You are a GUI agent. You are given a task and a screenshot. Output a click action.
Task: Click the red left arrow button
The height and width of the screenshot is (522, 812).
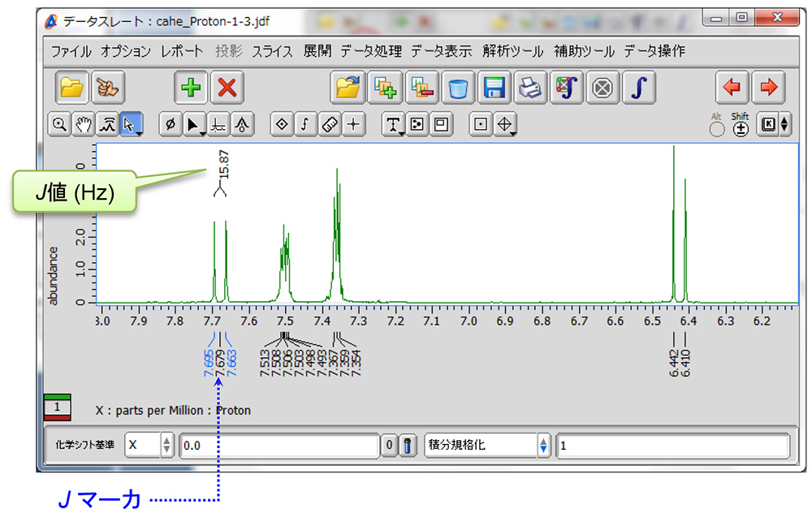tap(732, 88)
